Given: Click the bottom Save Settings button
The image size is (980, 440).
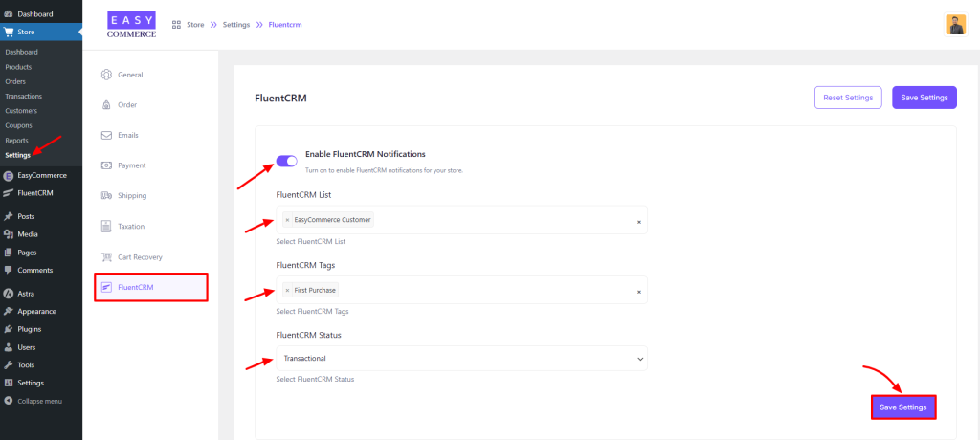Looking at the screenshot, I should [903, 407].
